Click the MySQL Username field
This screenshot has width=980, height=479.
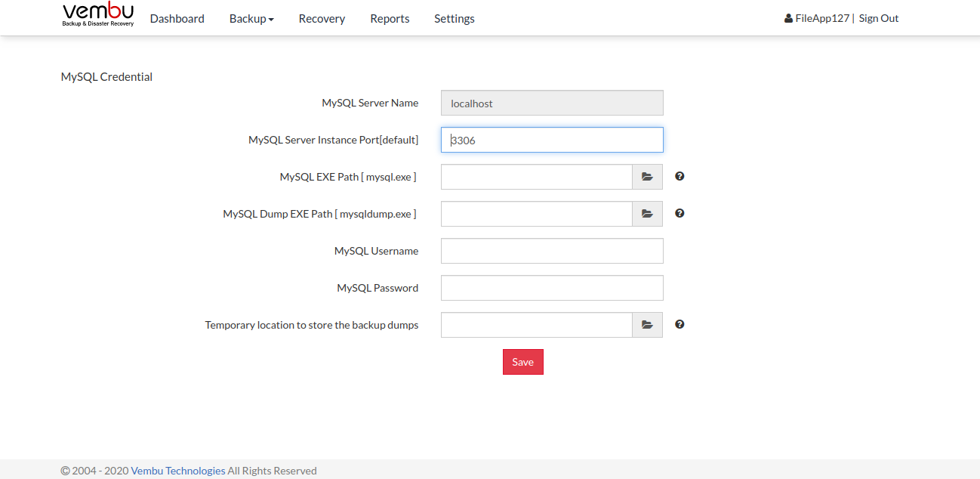pyautogui.click(x=552, y=251)
